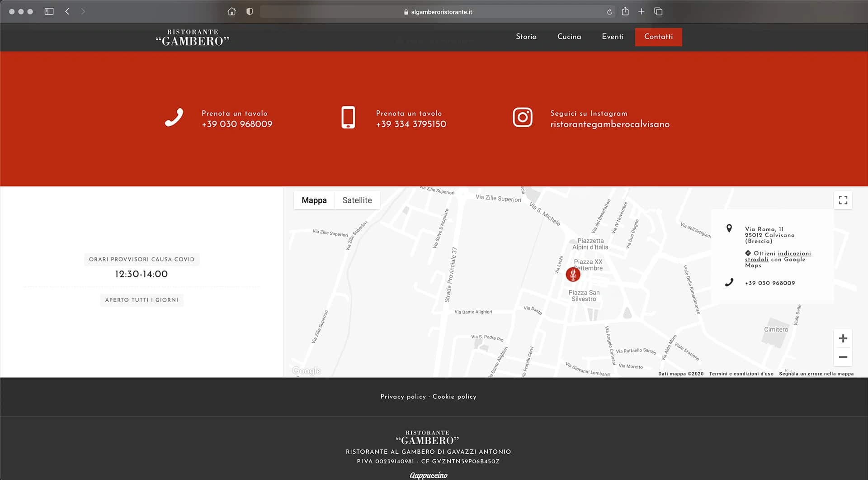Click Segnala un errore nella mappa
This screenshot has width=868, height=480.
click(x=816, y=374)
